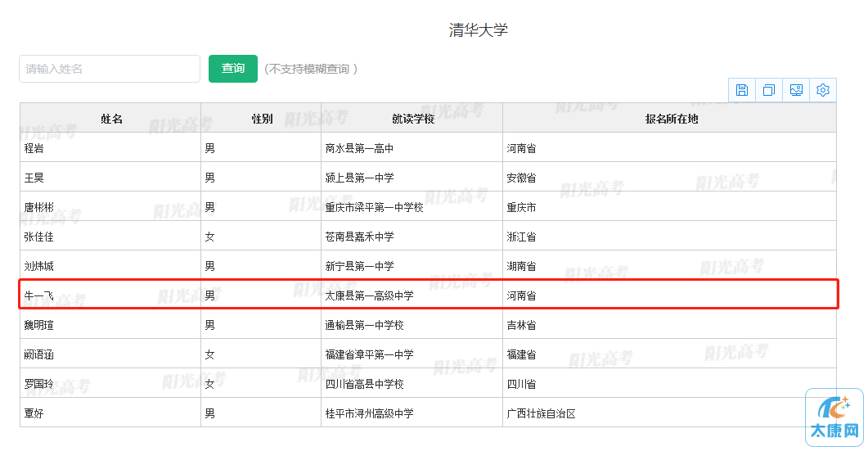Click the 请输入姓名 name input field

click(x=110, y=69)
